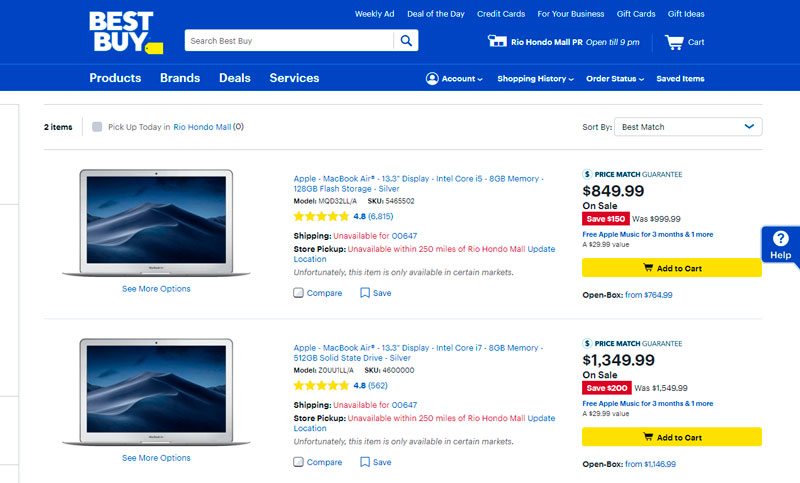
Task: Open the Help question mark tab
Action: point(781,244)
